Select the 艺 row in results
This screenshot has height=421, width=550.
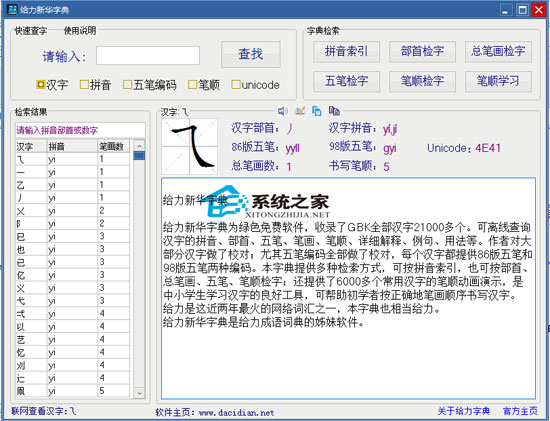(x=73, y=340)
